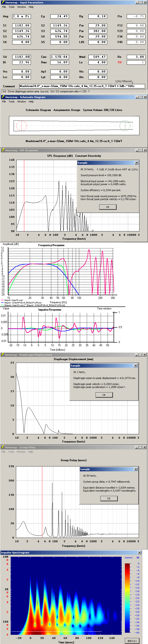The height and width of the screenshot is (644, 148).
Task: Click the Ang field showing 2,0 x Pi
Action: pyautogui.click(x=21, y=17)
